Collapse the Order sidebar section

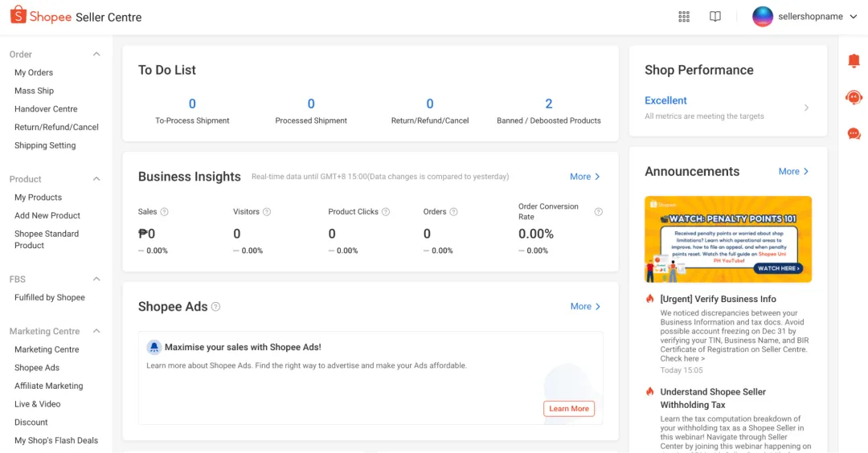click(96, 55)
